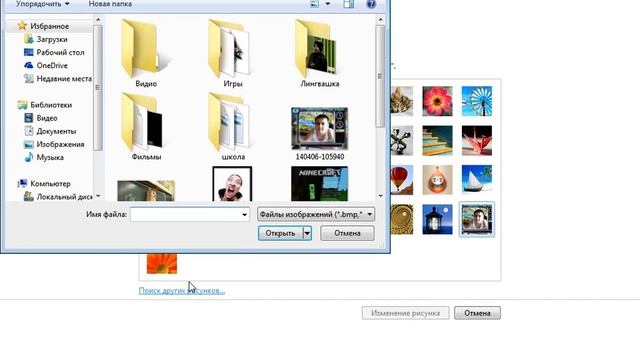
Task: Click the Поиск других рисунков link
Action: tap(182, 291)
